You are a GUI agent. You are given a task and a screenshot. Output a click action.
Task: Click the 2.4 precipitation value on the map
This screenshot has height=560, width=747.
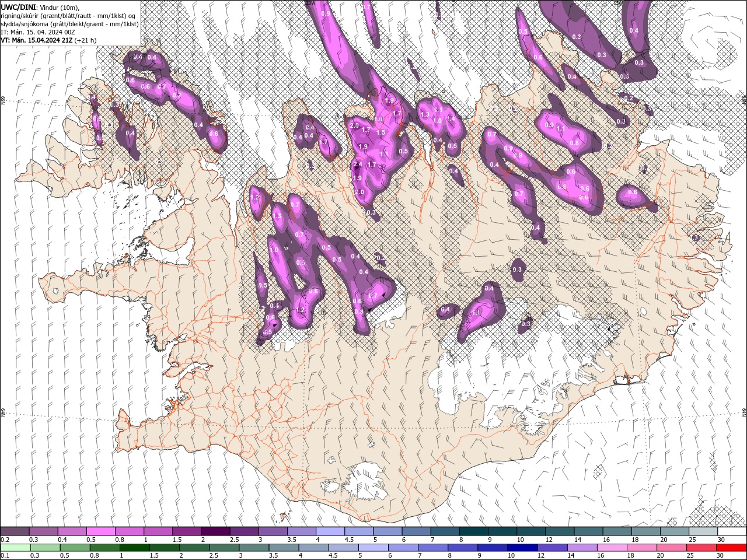point(358,165)
